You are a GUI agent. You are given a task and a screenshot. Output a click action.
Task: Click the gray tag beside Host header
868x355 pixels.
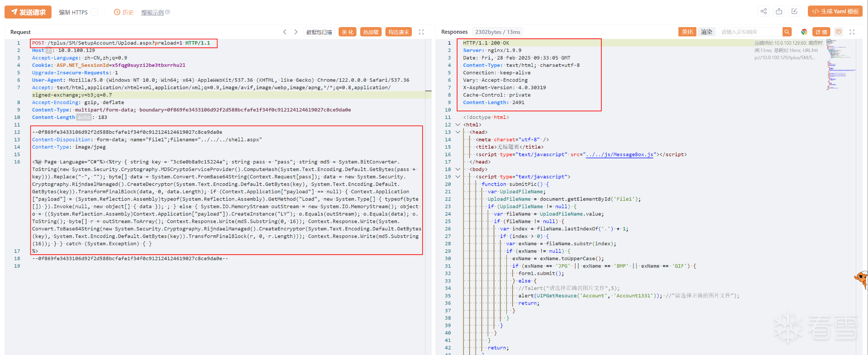coord(49,51)
